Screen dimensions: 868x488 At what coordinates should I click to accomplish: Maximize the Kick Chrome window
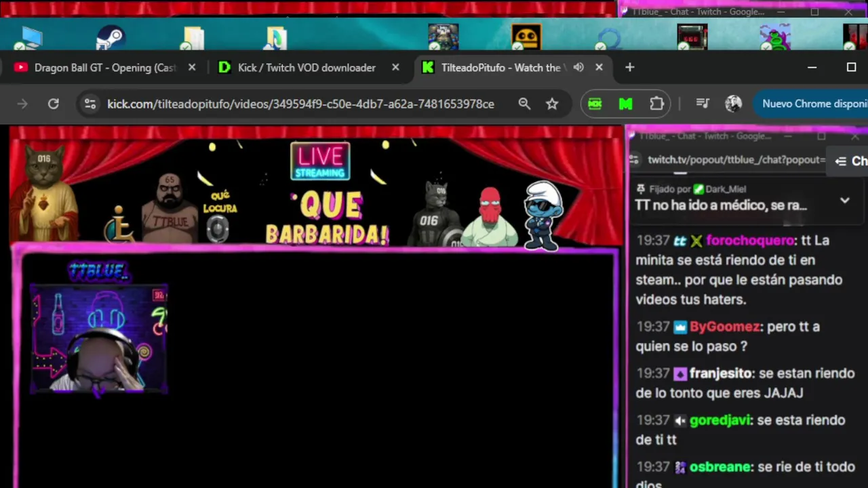tap(851, 67)
